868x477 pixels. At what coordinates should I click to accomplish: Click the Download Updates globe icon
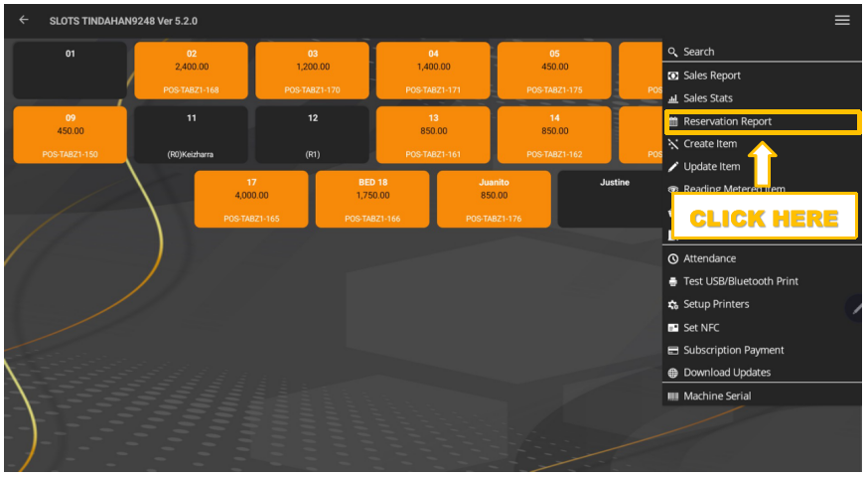point(672,373)
